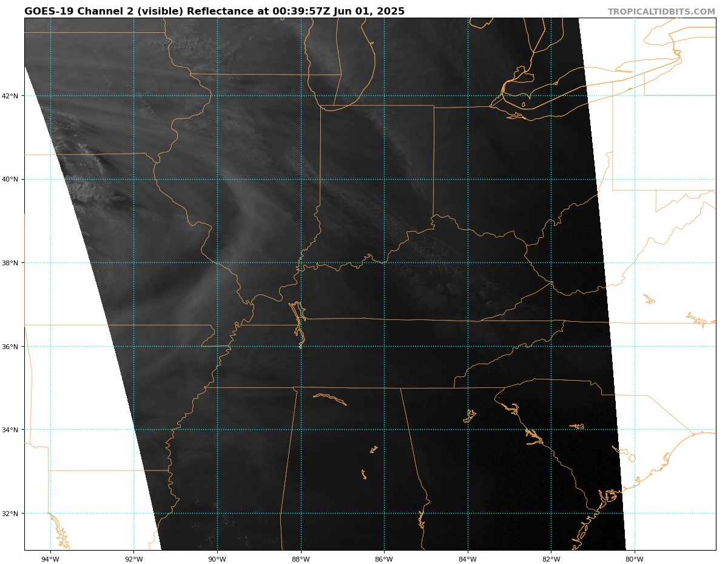Image resolution: width=728 pixels, height=564 pixels.
Task: Click the 90°W longitude label
Action: coord(217,559)
